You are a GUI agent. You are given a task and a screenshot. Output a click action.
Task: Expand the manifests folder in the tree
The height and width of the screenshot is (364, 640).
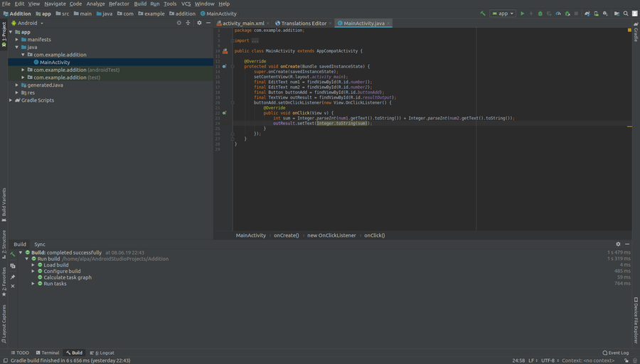click(17, 40)
